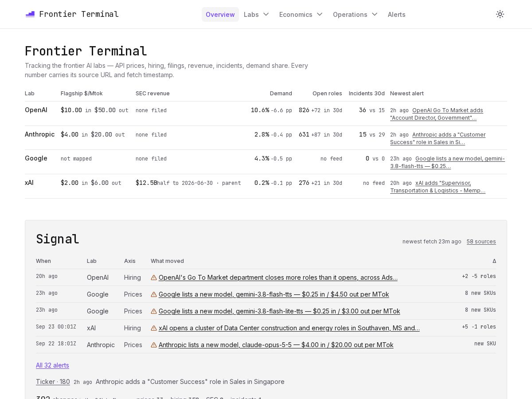This screenshot has width=532, height=399.
Task: Click the '+5 -1 roles' delta value
Action: tap(479, 327)
